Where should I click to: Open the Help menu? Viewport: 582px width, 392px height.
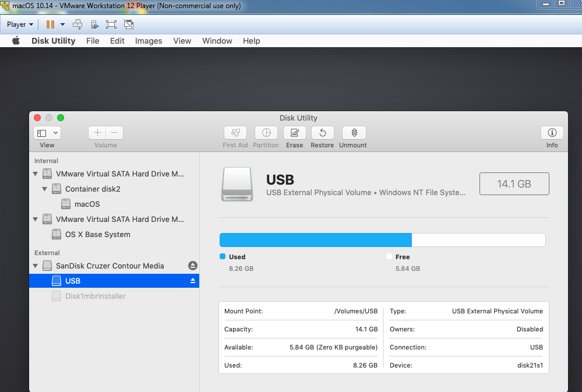(x=251, y=41)
